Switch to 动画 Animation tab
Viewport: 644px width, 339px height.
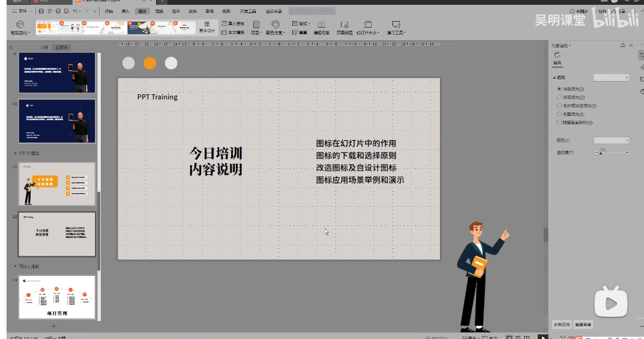click(x=176, y=11)
